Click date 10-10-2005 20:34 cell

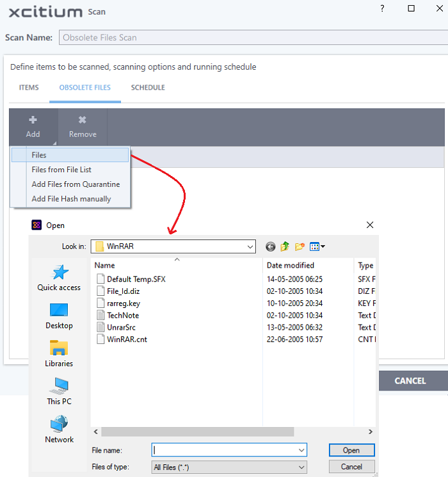pyautogui.click(x=294, y=303)
